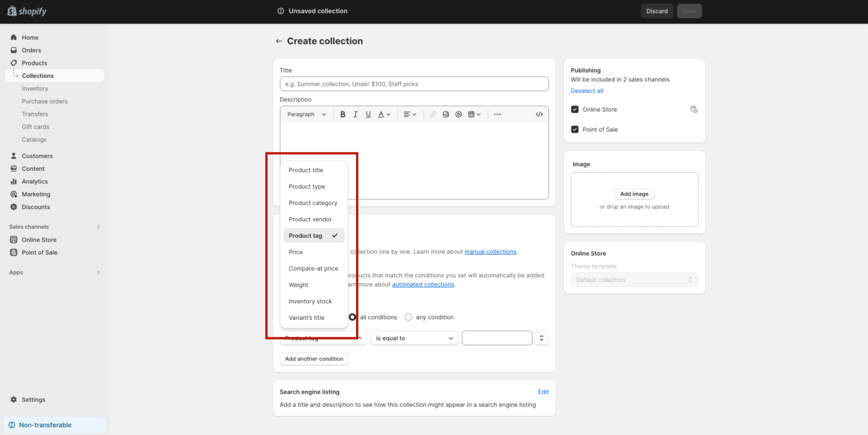The image size is (868, 435).
Task: Open Catalogs in sidebar
Action: (34, 140)
